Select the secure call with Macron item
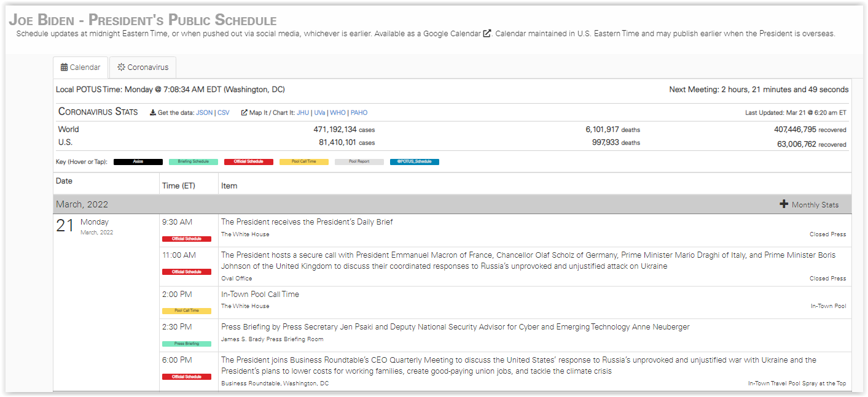This screenshot has height=397, width=868. point(528,261)
